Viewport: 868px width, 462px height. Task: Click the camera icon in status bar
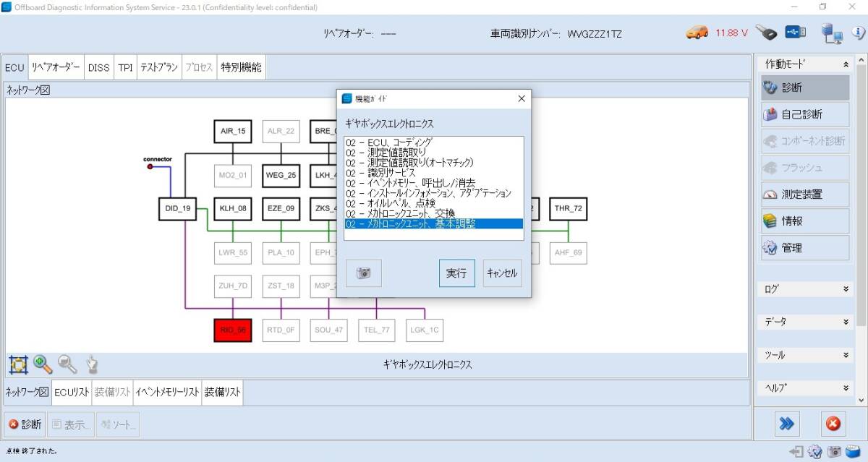834,452
